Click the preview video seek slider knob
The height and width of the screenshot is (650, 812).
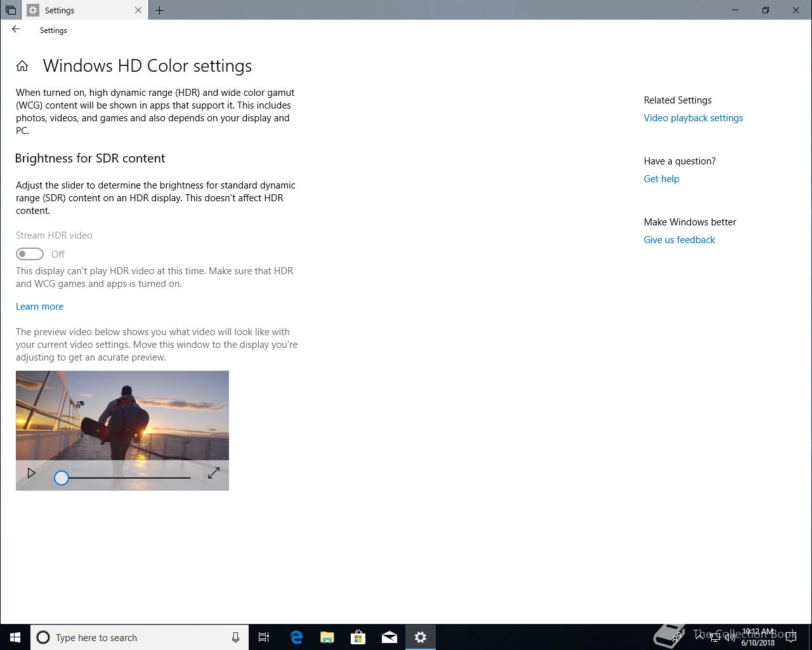pos(61,478)
